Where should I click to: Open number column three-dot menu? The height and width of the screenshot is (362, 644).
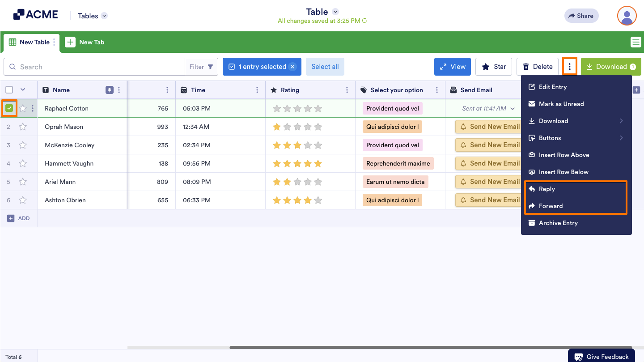167,90
